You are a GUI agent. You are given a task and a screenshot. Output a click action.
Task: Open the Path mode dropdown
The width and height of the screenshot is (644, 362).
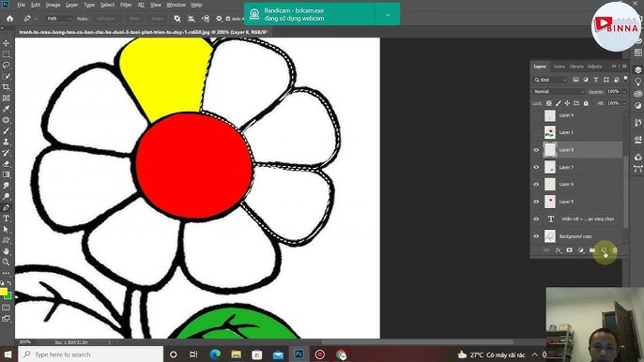point(59,19)
